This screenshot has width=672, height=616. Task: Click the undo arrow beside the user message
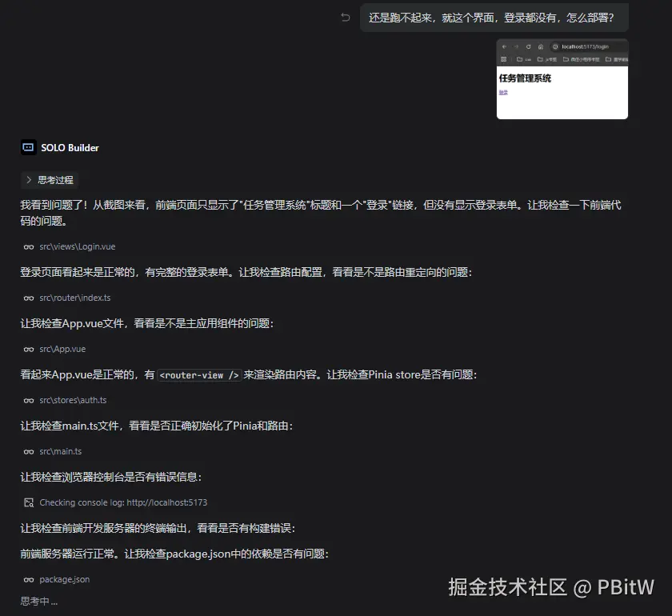(346, 17)
